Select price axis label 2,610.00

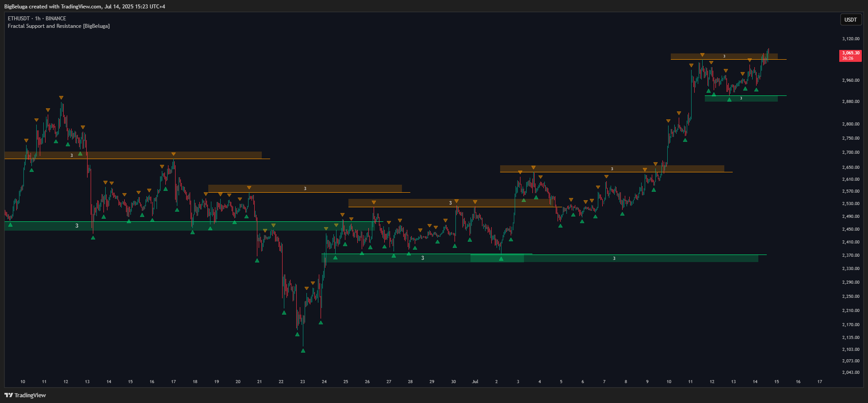pyautogui.click(x=851, y=179)
